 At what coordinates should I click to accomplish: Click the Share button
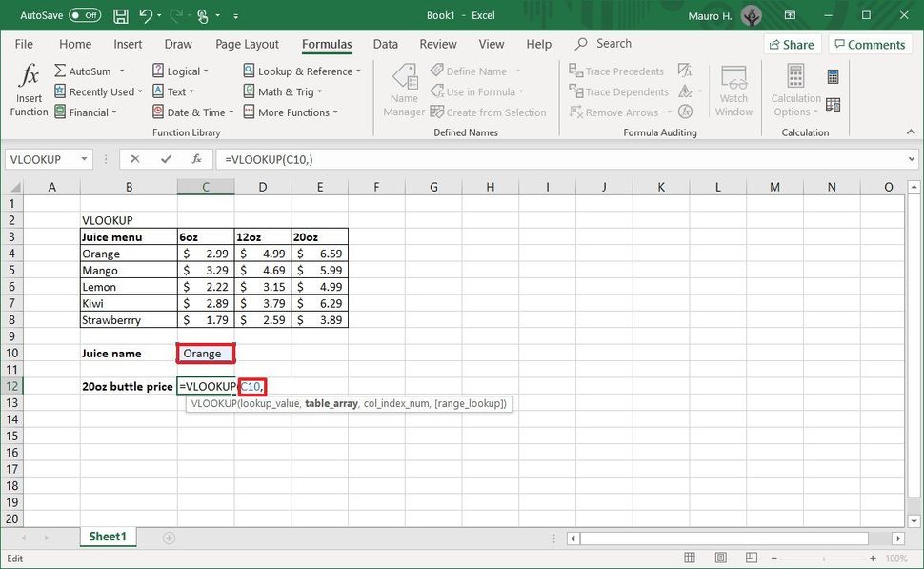click(792, 44)
